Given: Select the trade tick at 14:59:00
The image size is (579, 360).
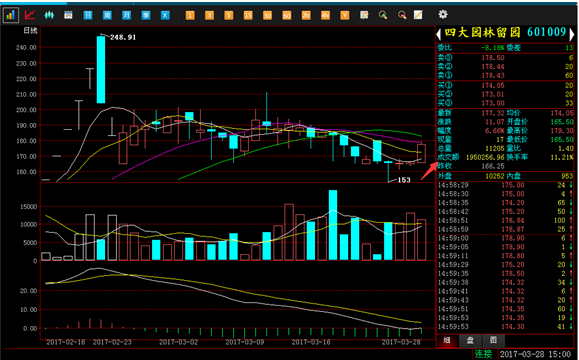Looking at the screenshot, I should 505,239.
